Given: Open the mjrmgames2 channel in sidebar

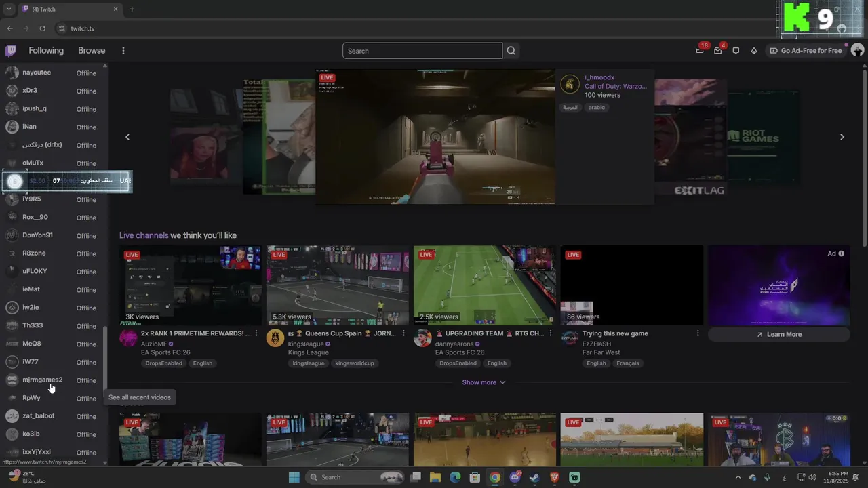Looking at the screenshot, I should coord(54,380).
